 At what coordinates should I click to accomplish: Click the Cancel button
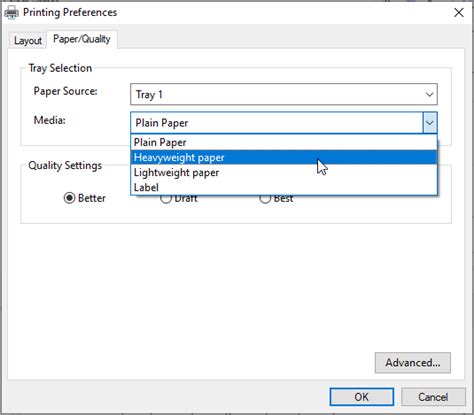(x=433, y=397)
